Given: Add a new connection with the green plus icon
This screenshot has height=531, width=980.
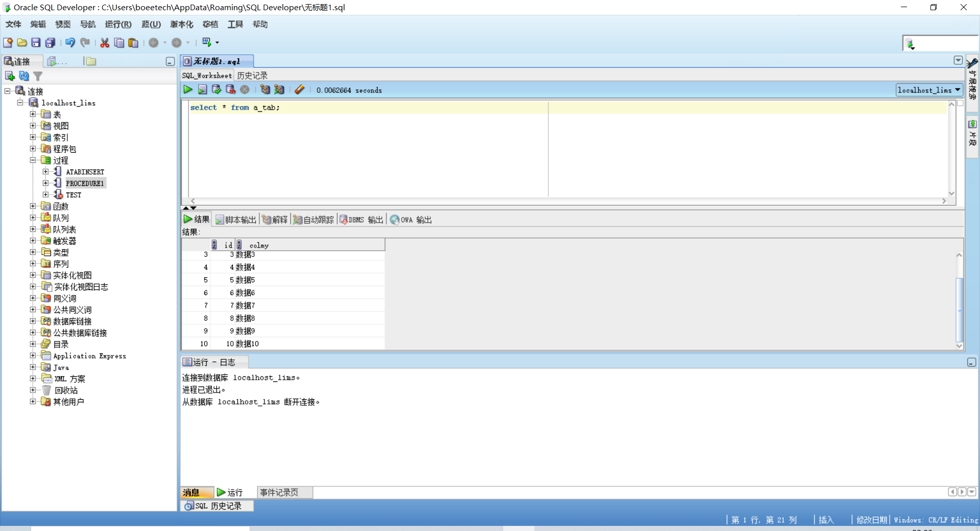Looking at the screenshot, I should [10, 76].
